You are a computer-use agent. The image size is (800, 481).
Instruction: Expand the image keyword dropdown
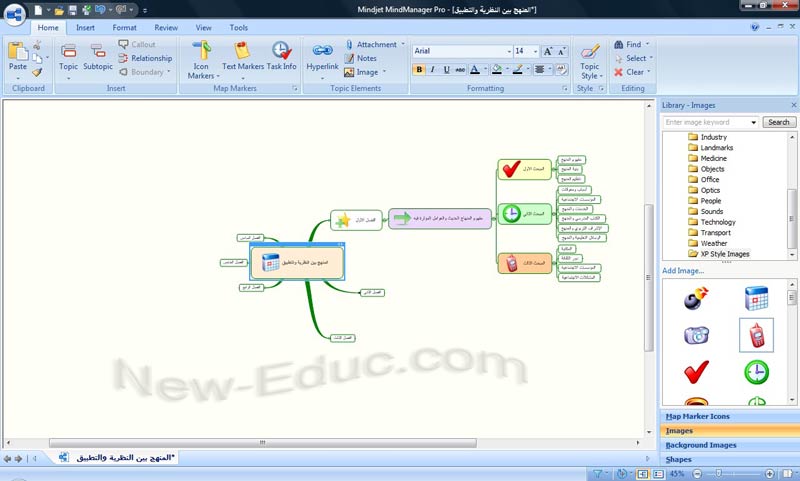pos(753,122)
